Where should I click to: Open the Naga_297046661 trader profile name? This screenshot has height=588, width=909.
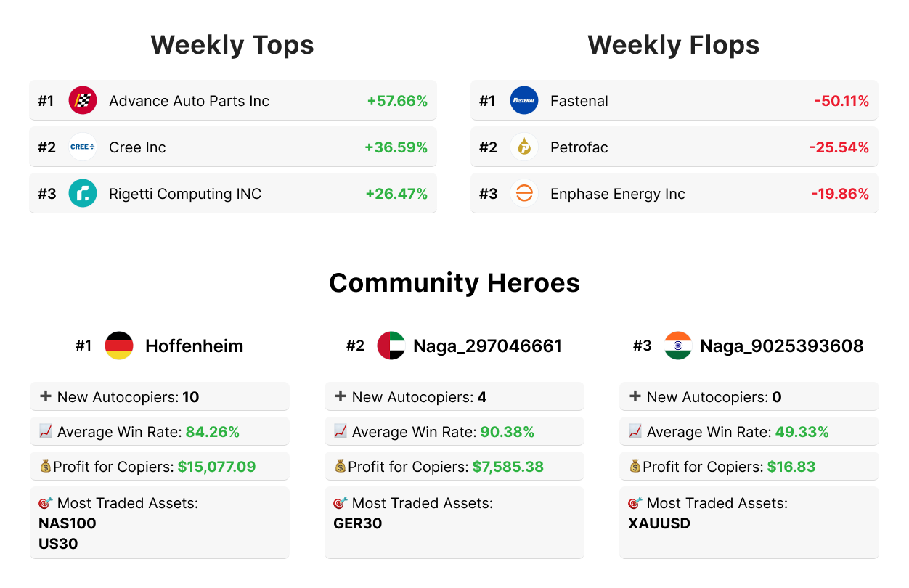point(487,346)
